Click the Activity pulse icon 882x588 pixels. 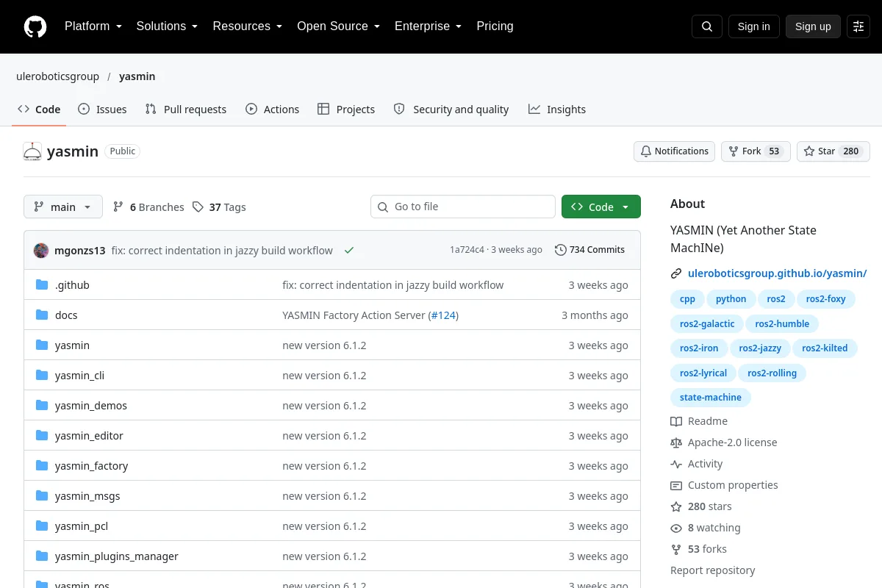point(676,464)
